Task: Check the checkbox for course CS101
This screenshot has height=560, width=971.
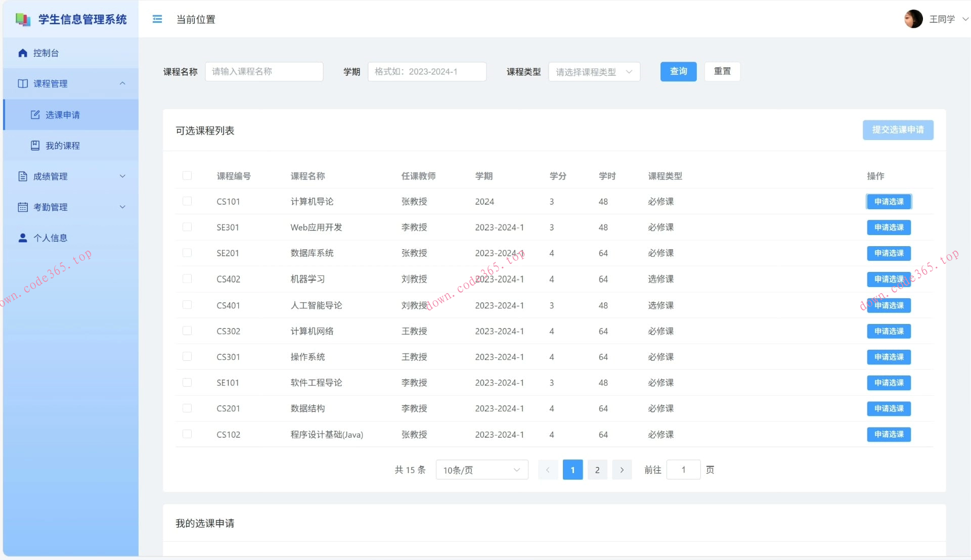Action: (x=188, y=201)
